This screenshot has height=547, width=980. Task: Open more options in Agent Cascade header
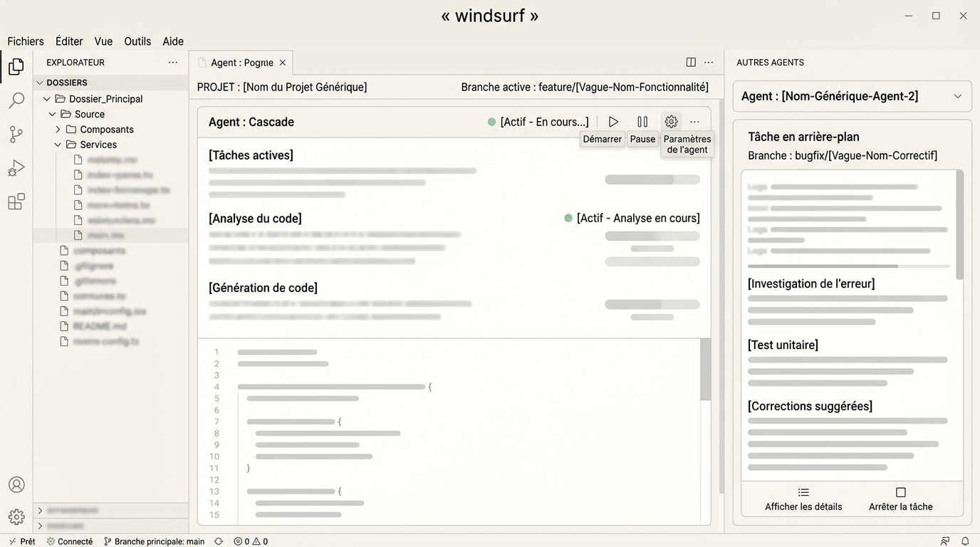click(694, 122)
